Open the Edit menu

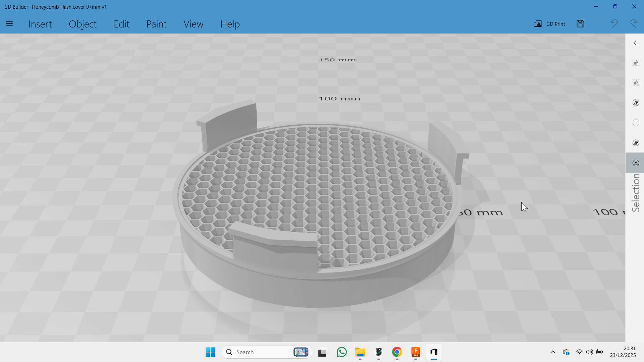point(121,24)
